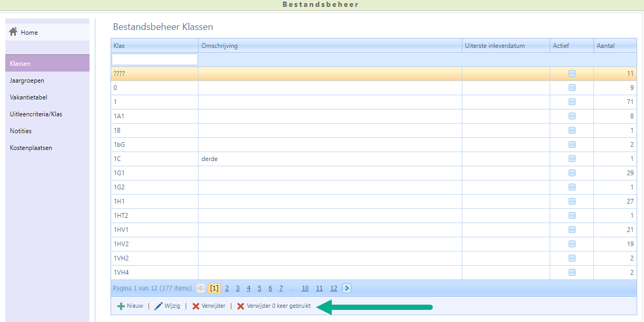Image resolution: width=644 pixels, height=322 pixels.
Task: Toggle Actief checkbox for class ????
Action: pos(572,74)
